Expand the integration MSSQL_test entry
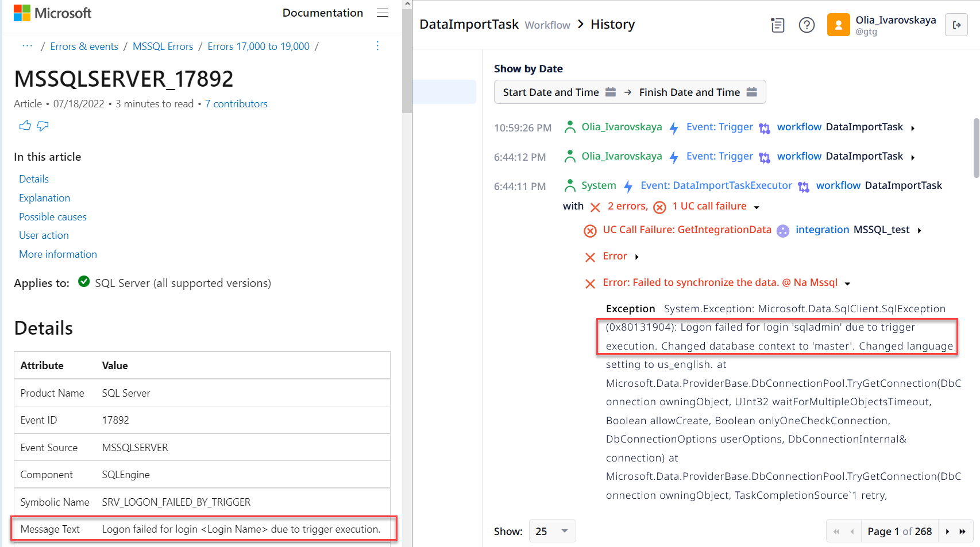Screen dimensions: 980x547 pos(919,231)
